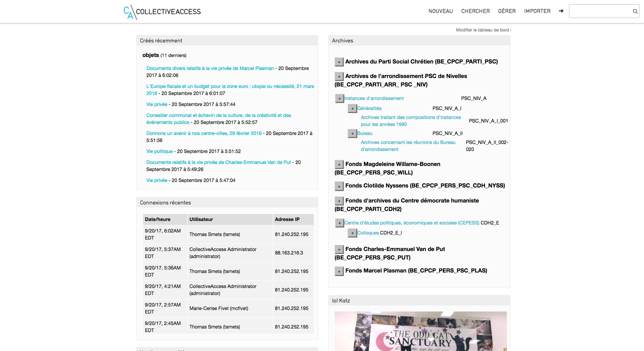Open the NOUVEAU menu
Screen dimensions: 644x351
(440, 11)
